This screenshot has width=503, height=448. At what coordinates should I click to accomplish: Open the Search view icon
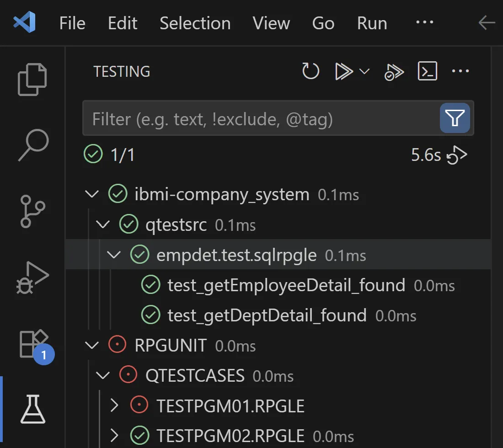coord(33,145)
